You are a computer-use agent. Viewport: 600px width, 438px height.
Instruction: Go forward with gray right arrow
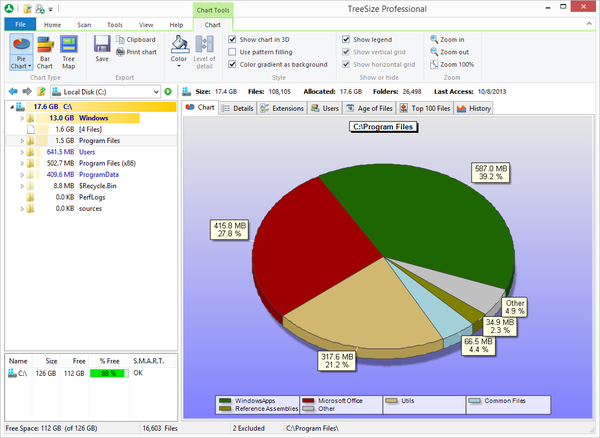pos(27,91)
